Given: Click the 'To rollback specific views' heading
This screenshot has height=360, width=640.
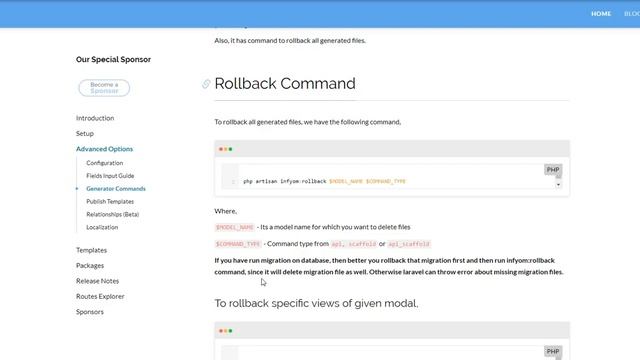Looking at the screenshot, I should point(316,303).
